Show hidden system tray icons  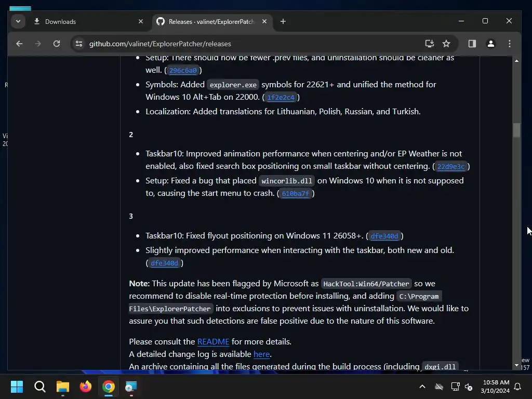[x=422, y=387]
